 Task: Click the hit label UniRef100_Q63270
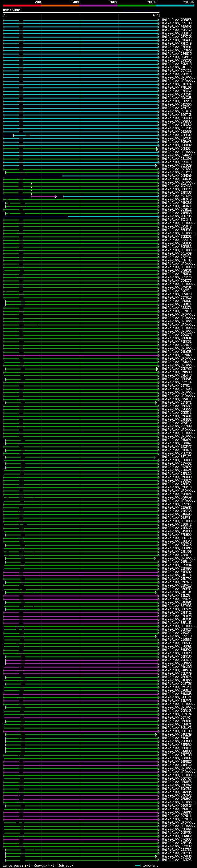(x=177, y=277)
